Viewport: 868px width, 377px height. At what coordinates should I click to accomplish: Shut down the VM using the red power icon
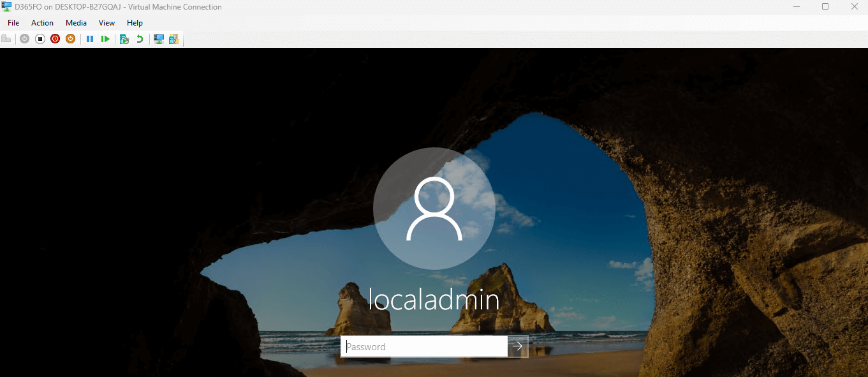(55, 39)
